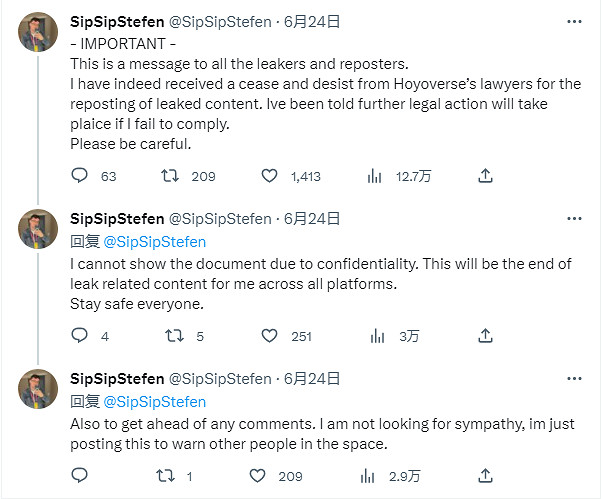Reply to the confidentiality tweet with 4 replies

click(x=81, y=336)
